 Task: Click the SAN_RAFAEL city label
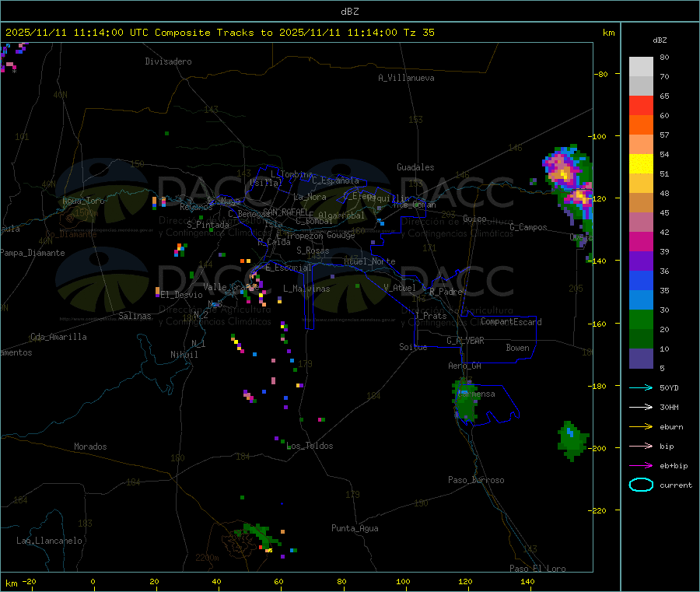[x=285, y=212]
